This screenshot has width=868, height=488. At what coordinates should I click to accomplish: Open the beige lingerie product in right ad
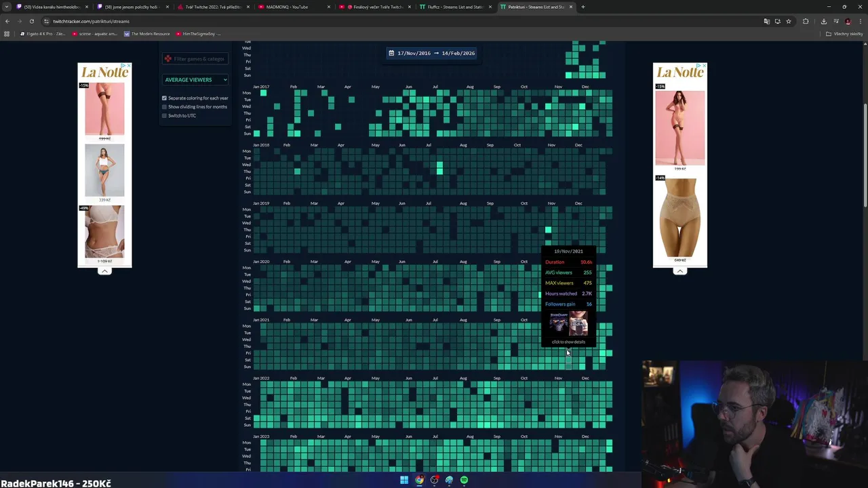[679, 219]
